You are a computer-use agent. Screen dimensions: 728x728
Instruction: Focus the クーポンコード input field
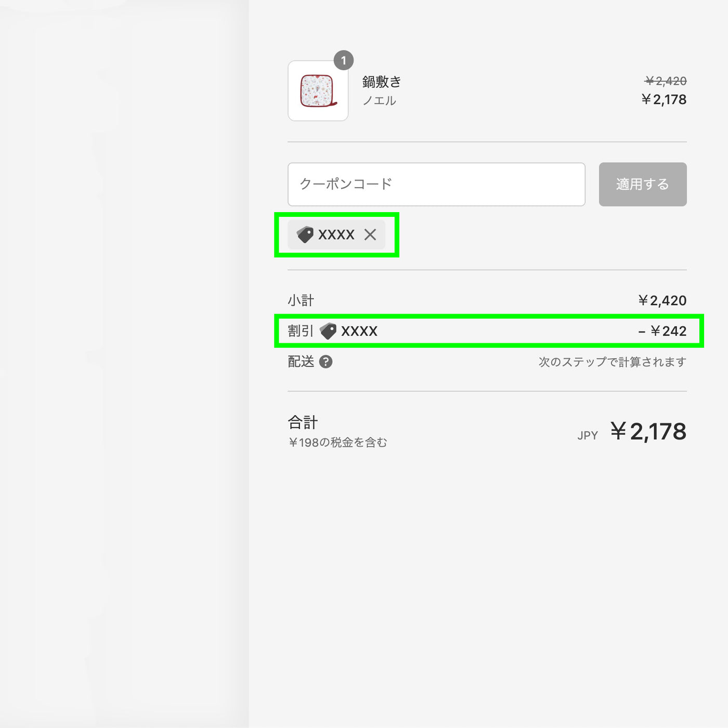[x=436, y=184]
